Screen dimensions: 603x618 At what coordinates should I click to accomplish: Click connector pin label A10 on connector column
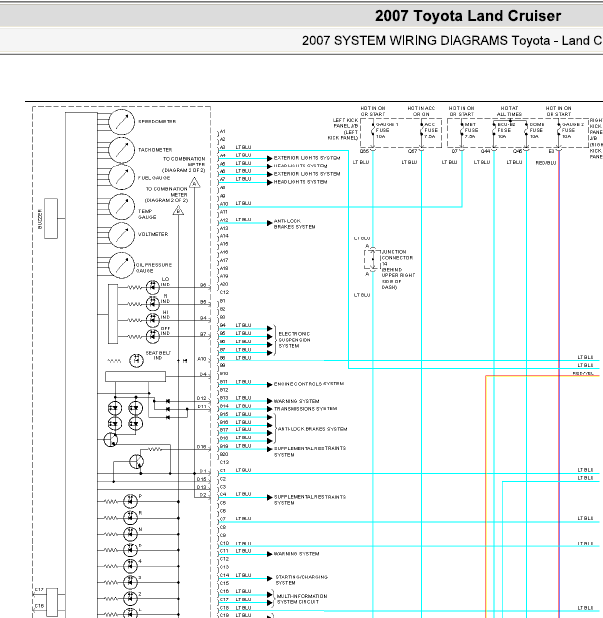224,204
